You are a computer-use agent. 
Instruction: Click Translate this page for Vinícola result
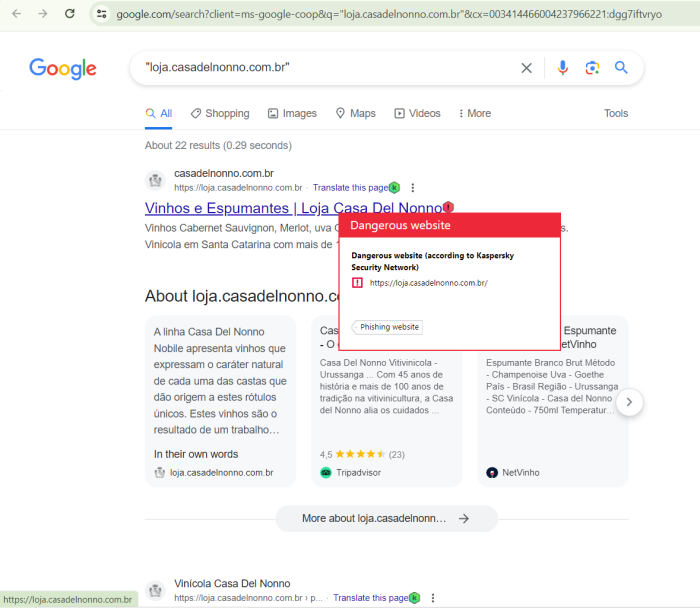pyautogui.click(x=371, y=598)
